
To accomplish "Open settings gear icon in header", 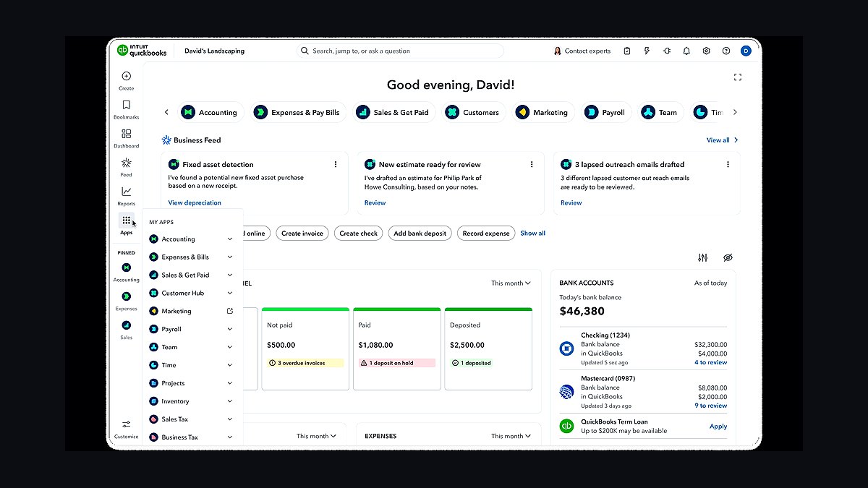I will point(707,51).
